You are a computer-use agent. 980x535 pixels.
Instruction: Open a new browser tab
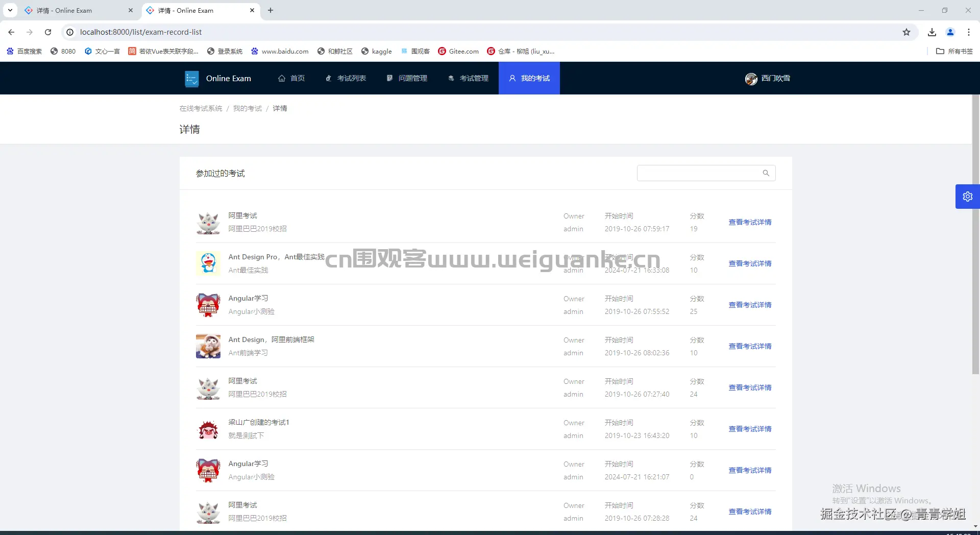[x=271, y=10]
